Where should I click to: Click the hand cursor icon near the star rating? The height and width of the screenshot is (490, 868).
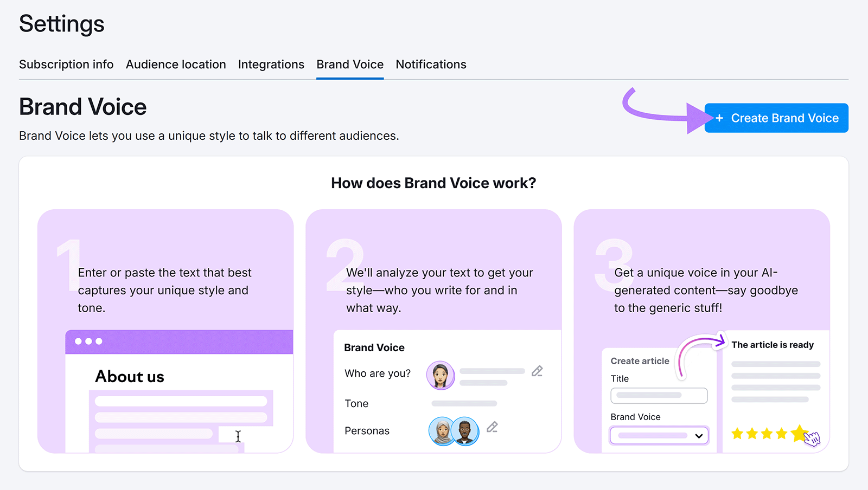pyautogui.click(x=812, y=439)
